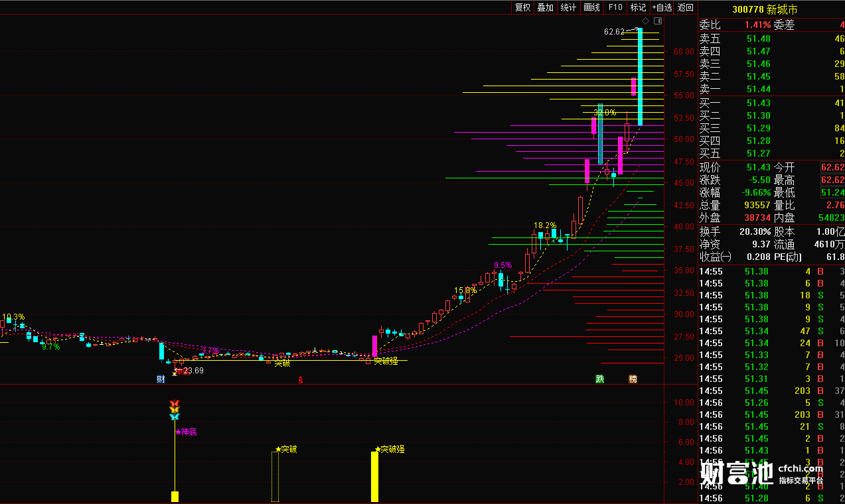845x504 pixels.
Task: Click the diamond icon above the chart
Action: 647,21
